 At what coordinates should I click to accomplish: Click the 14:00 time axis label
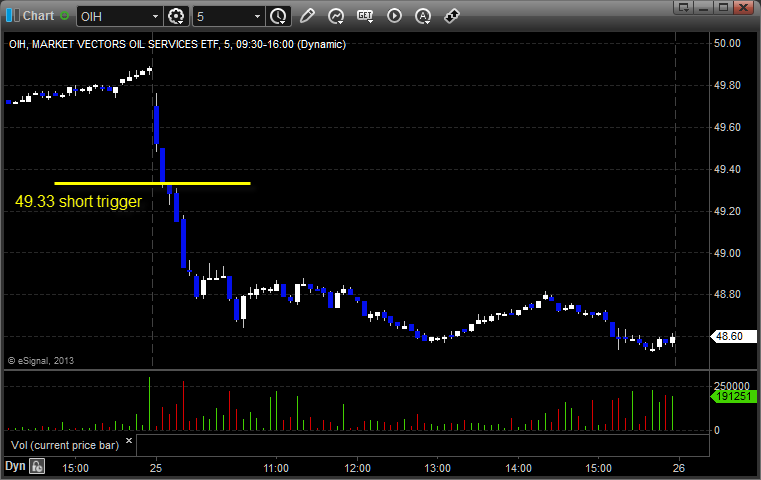click(x=518, y=468)
